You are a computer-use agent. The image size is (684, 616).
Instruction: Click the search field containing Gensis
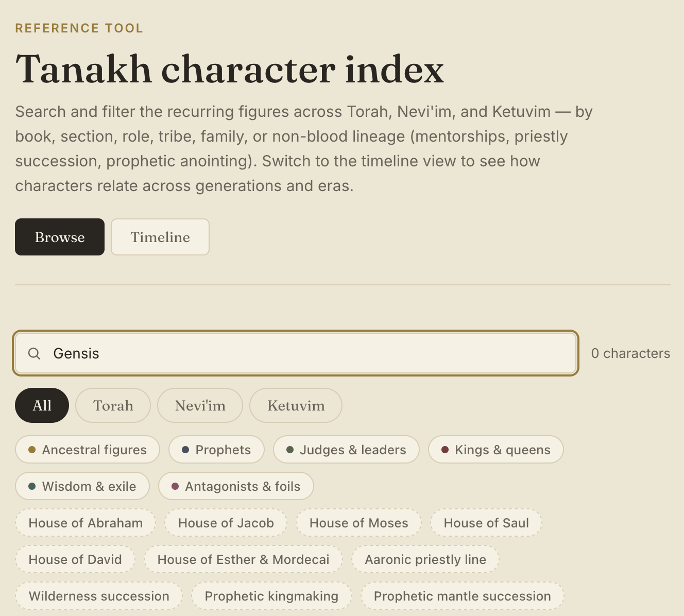pyautogui.click(x=296, y=353)
